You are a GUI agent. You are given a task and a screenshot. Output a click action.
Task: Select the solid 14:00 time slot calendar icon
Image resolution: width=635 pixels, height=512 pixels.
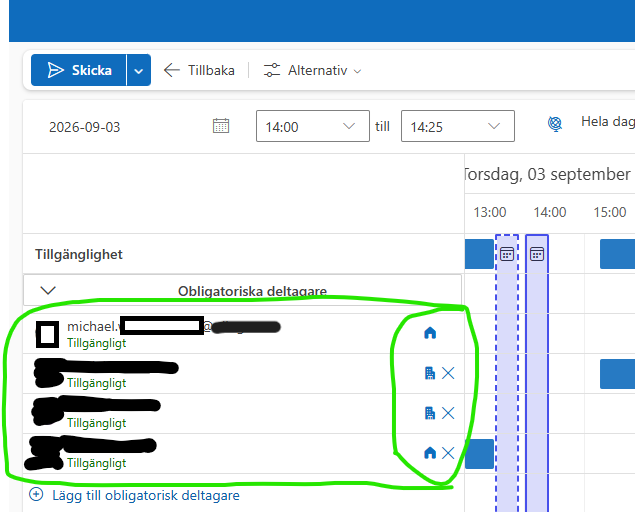[537, 254]
